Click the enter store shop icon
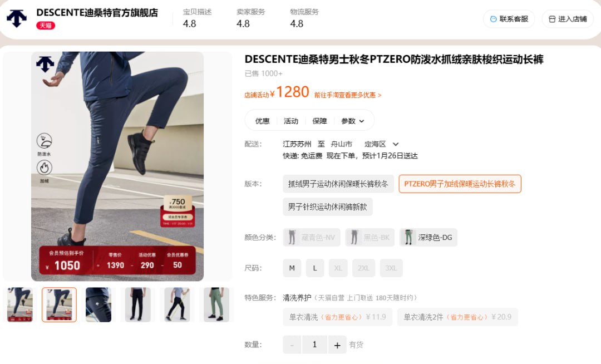This screenshot has width=601, height=364. [552, 19]
